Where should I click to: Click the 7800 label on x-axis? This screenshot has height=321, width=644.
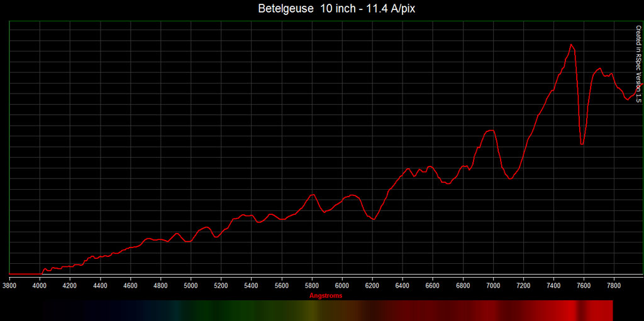[x=614, y=285]
